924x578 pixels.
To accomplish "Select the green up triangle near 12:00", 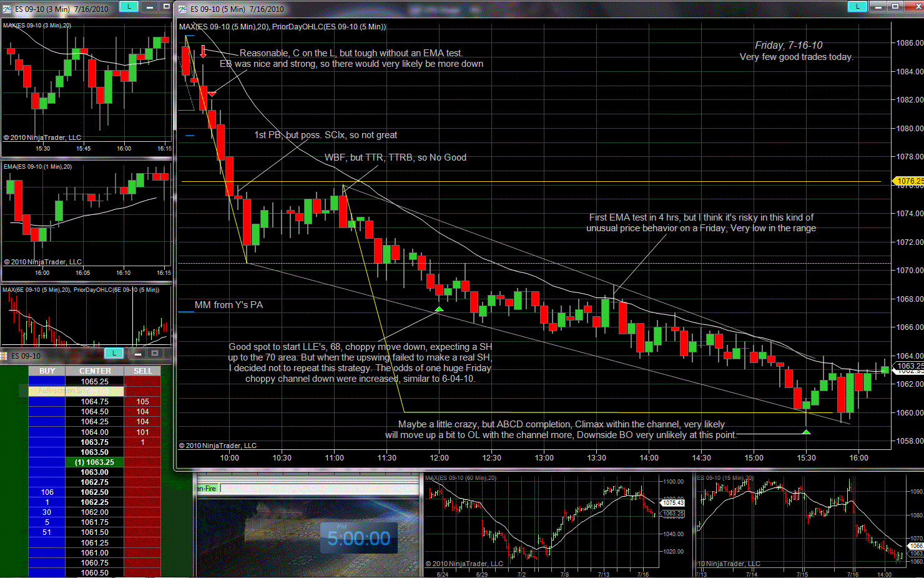I will coord(439,309).
